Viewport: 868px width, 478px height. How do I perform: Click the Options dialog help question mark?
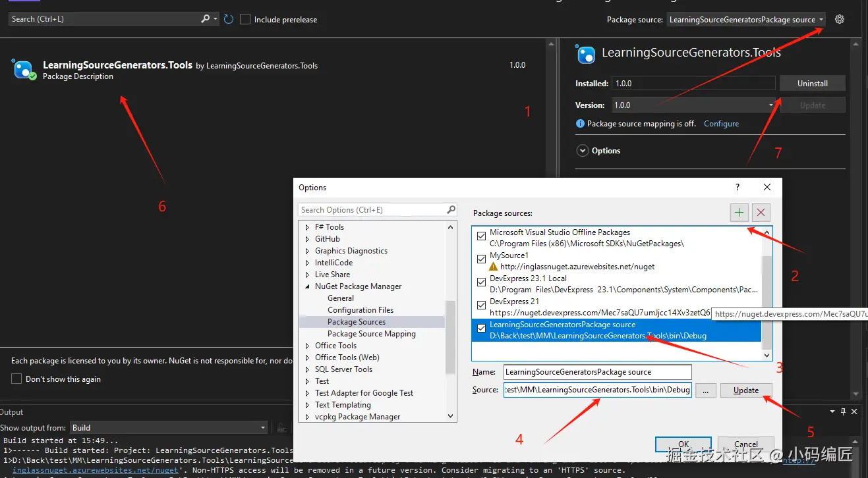[x=737, y=187]
